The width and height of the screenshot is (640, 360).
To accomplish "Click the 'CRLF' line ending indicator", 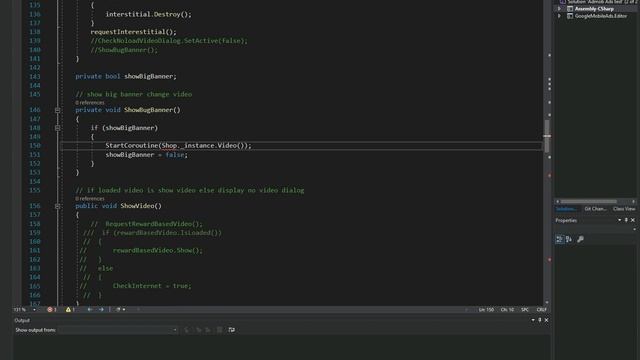I will 542,309.
